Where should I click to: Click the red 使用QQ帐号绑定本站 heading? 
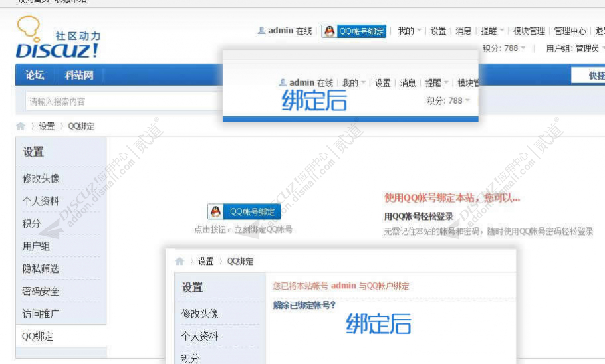(x=452, y=198)
